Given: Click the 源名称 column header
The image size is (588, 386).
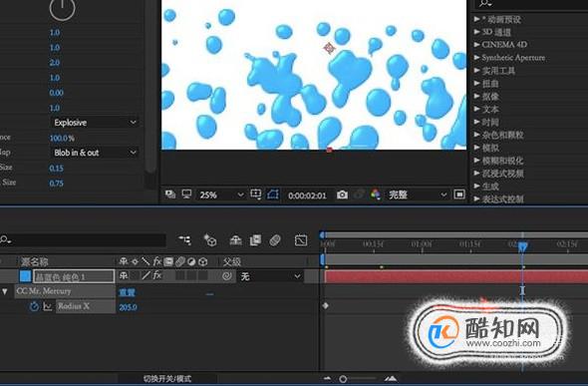Looking at the screenshot, I should 34,261.
